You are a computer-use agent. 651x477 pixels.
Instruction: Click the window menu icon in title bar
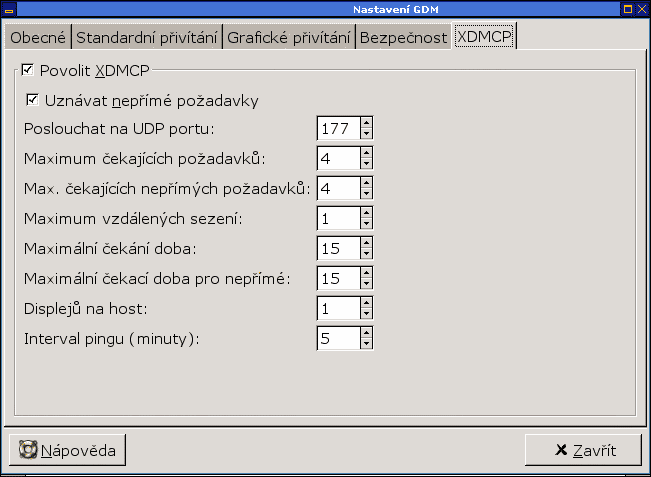click(x=8, y=9)
